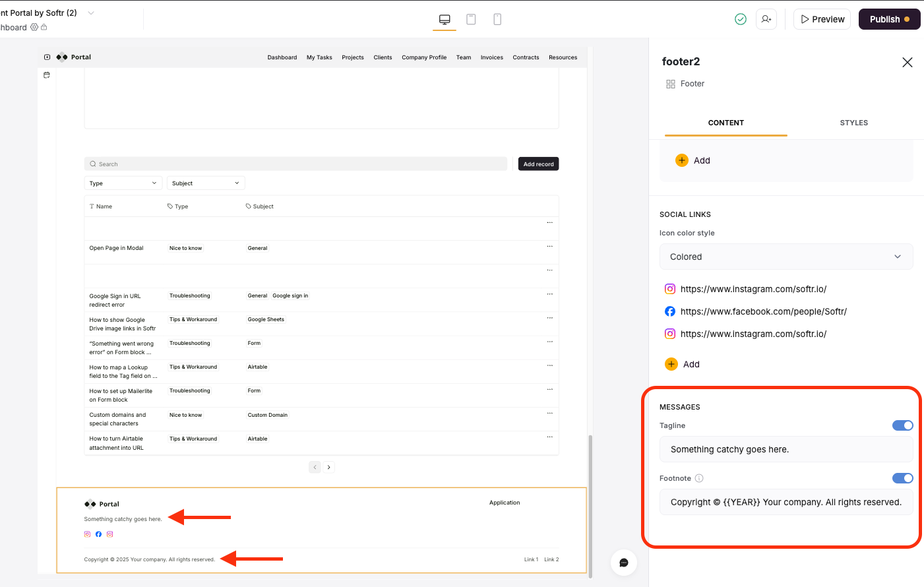Screen dimensions: 924x587
Task: Click the Tagline text input
Action: point(786,449)
